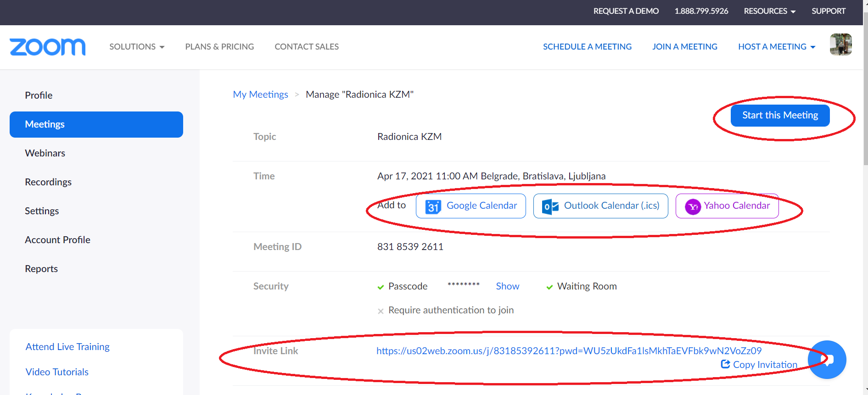This screenshot has width=868, height=395.
Task: Open the chat help bubble
Action: (827, 359)
